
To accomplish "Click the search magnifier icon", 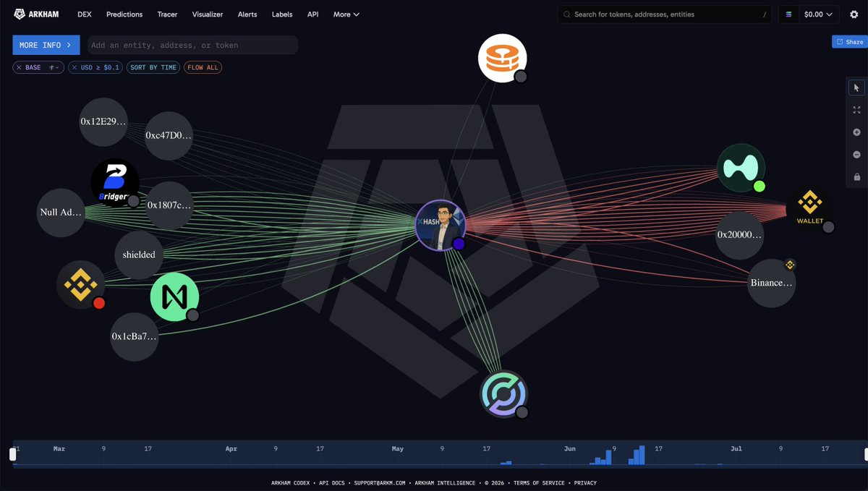I will pos(567,14).
